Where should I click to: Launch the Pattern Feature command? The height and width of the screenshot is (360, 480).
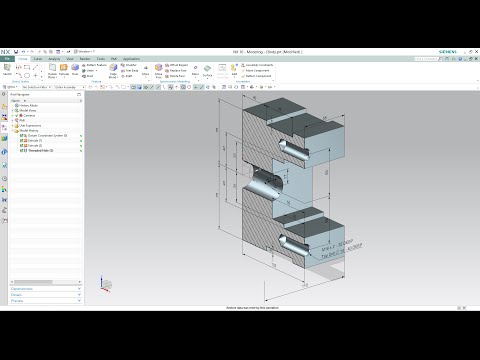(x=94, y=65)
